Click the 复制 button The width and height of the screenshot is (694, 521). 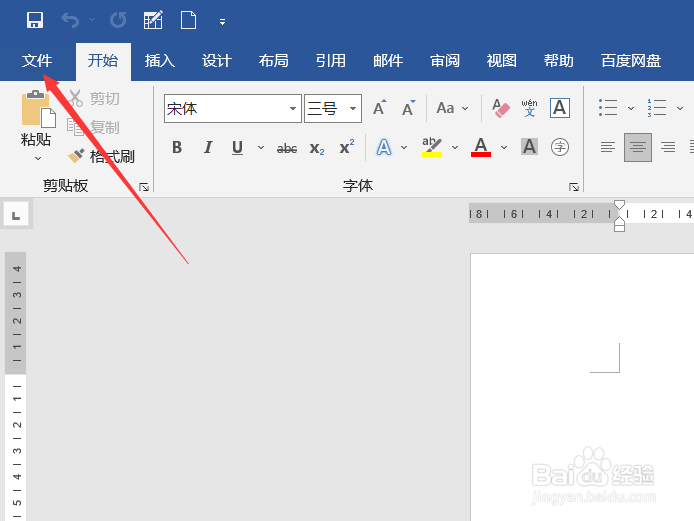pos(93,127)
